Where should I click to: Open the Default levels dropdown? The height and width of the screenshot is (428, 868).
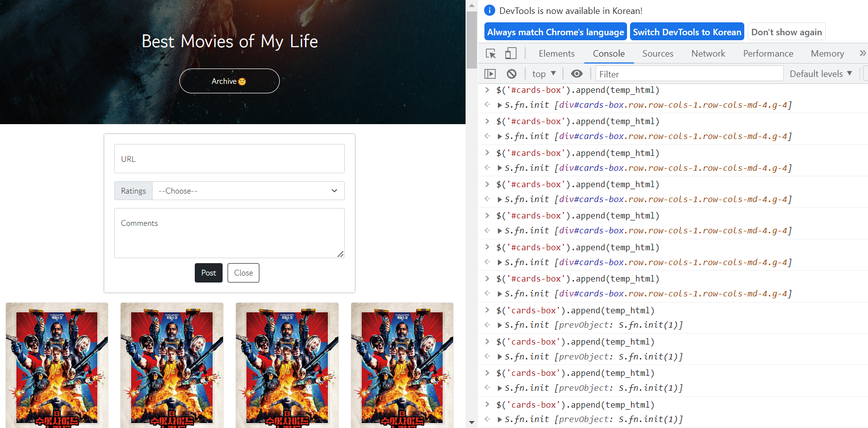821,74
